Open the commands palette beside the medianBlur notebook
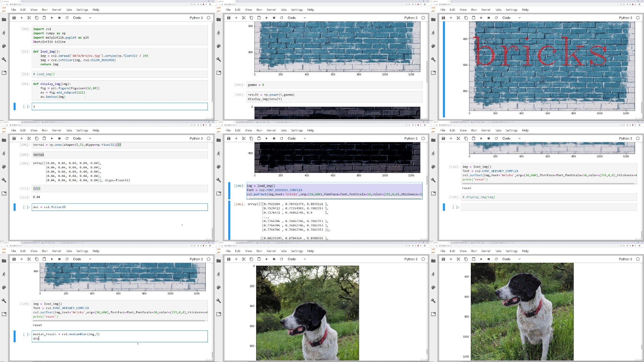Screen dimensions: 644x362 (4, 287)
